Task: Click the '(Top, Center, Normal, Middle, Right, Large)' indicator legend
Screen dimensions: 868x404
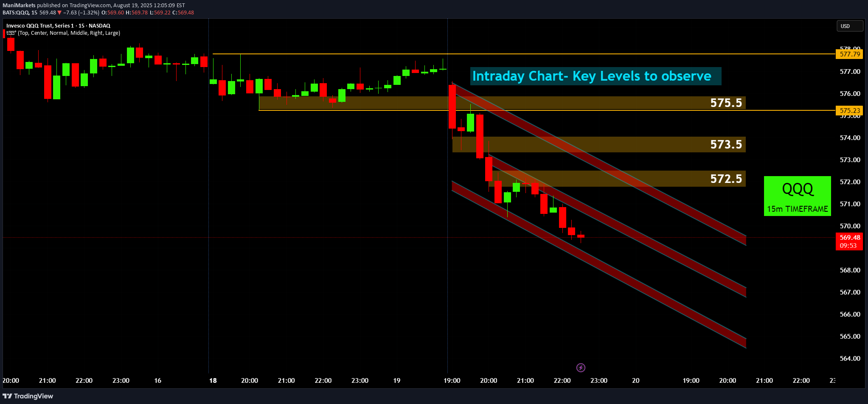Action: pyautogui.click(x=69, y=33)
